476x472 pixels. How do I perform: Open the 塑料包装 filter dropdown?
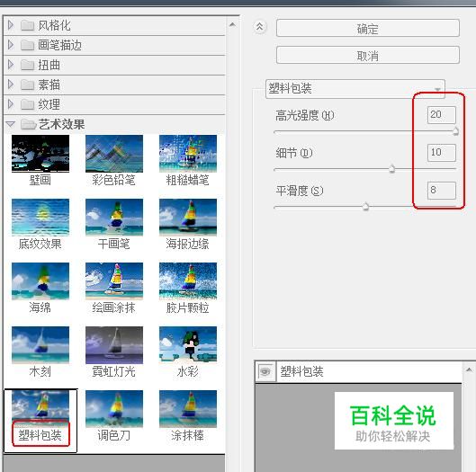pos(355,89)
